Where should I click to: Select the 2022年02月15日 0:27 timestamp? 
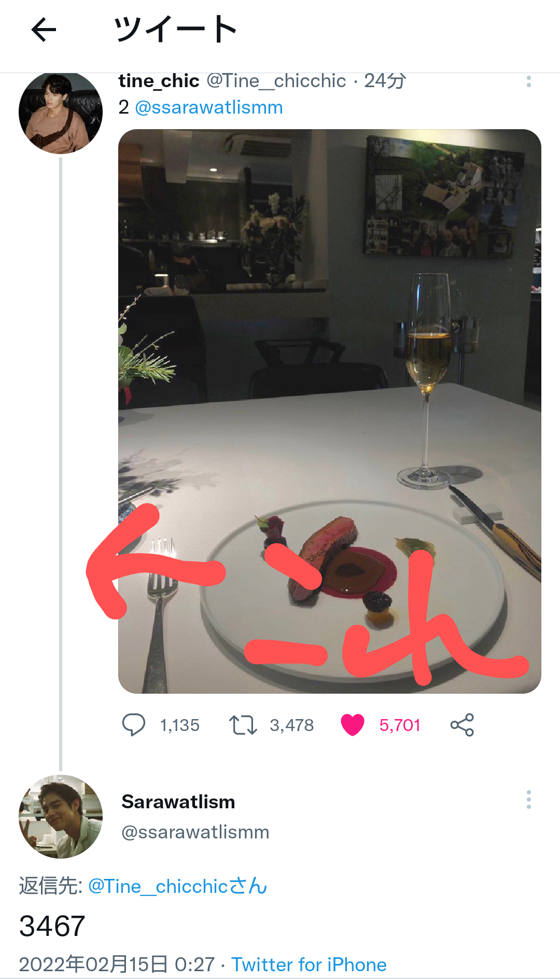pos(117,964)
